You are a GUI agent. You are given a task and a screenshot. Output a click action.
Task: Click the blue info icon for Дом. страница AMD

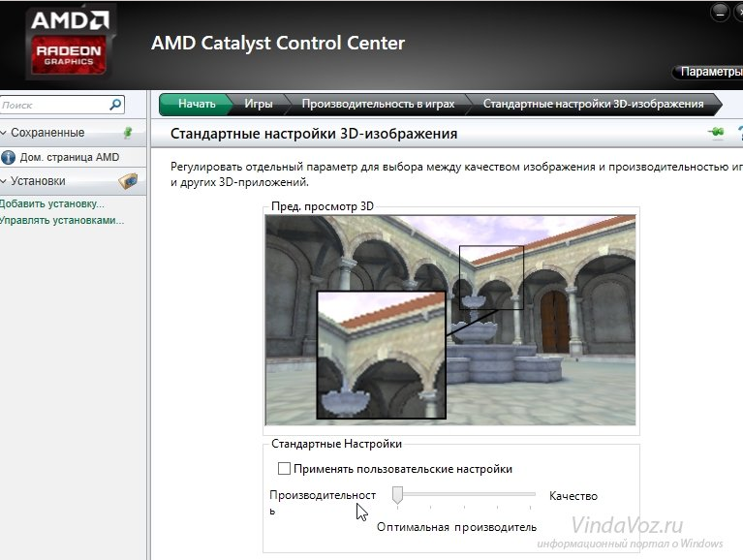(x=8, y=157)
